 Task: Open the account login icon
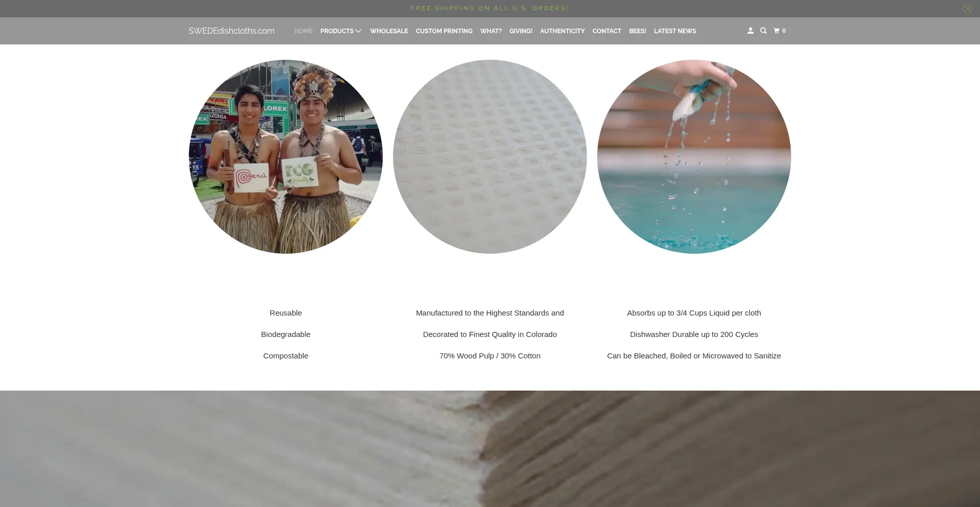tap(750, 31)
